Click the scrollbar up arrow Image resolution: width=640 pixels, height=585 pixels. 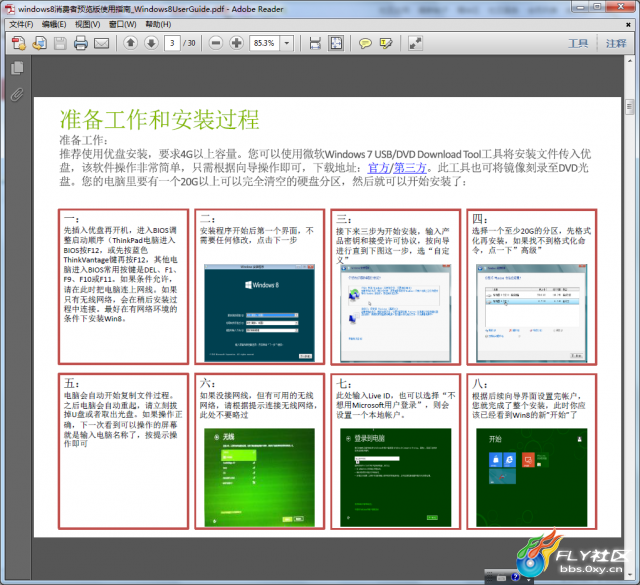point(629,60)
